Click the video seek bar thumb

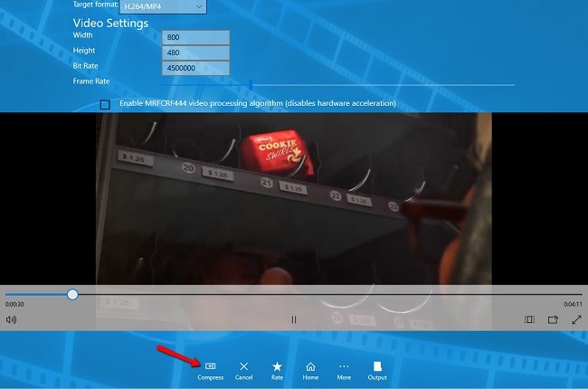[72, 295]
